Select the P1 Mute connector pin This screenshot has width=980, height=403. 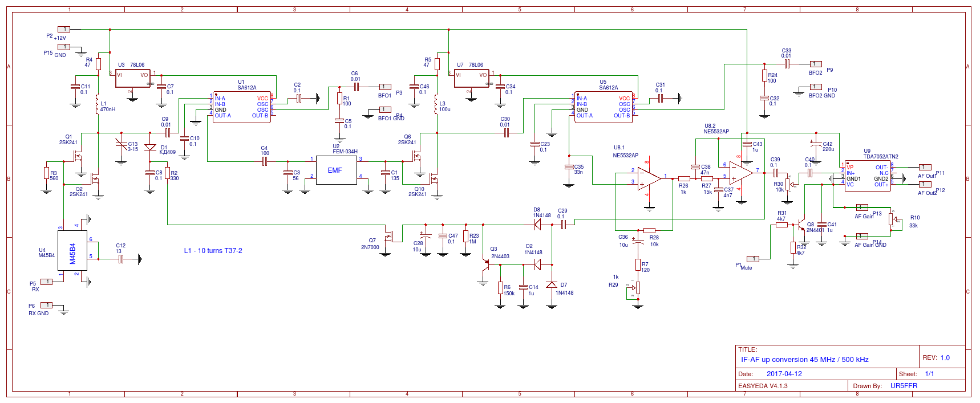click(754, 259)
